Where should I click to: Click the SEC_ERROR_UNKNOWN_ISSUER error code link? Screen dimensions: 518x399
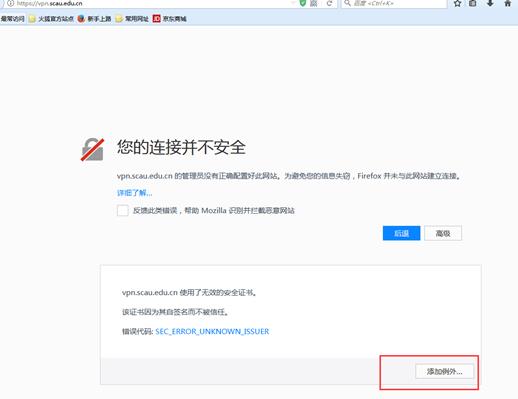(x=212, y=331)
